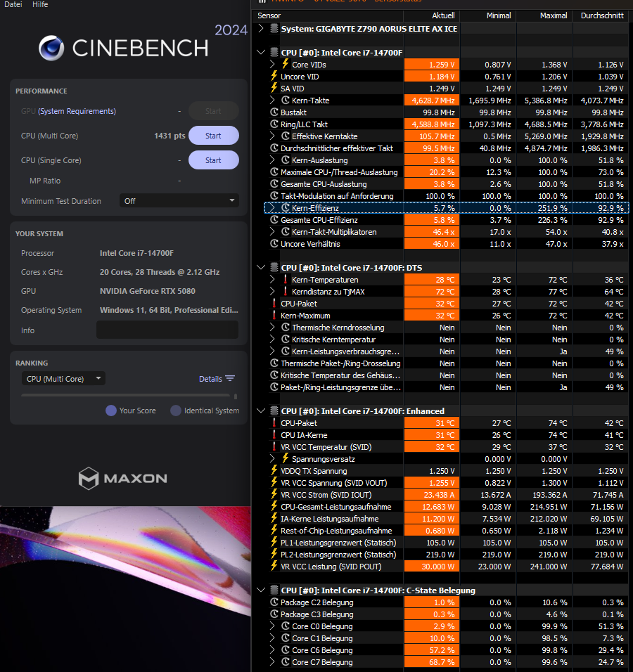
Task: Click the Package C2 Belegung clock icon
Action: (x=274, y=602)
